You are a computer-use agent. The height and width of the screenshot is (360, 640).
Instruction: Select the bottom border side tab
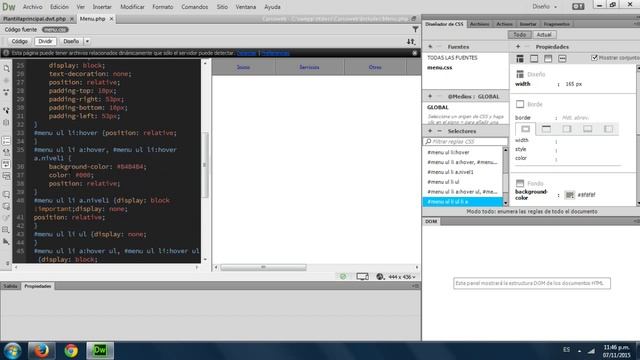[x=587, y=129]
